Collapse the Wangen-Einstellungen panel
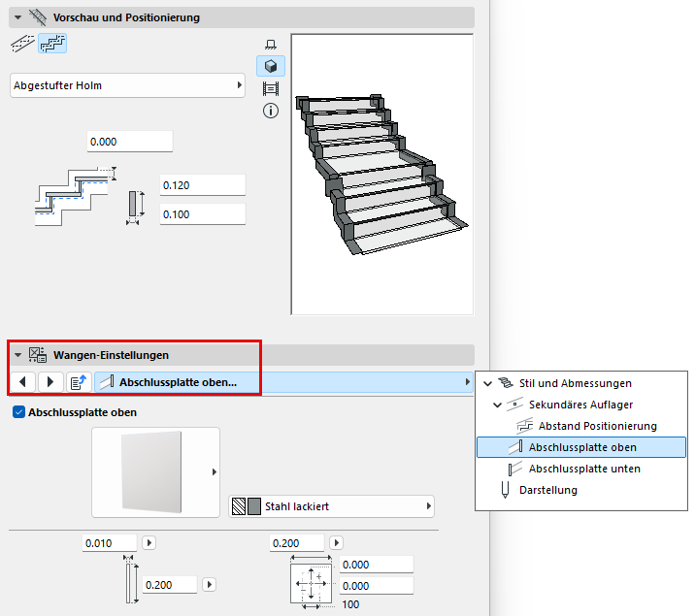 (x=17, y=355)
